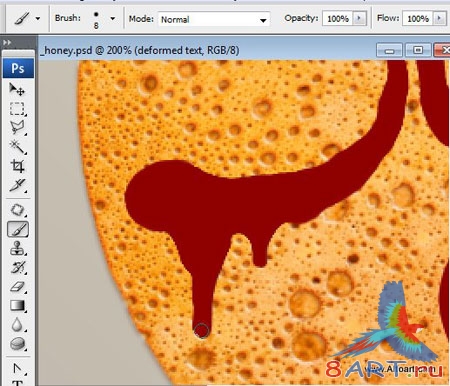The height and width of the screenshot is (386, 450).
Task: Pick the Eyedropper tool
Action: pos(17,185)
